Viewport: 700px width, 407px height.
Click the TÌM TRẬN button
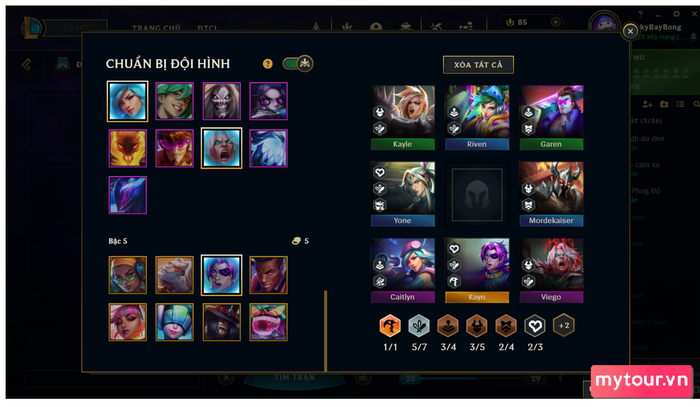(x=295, y=378)
